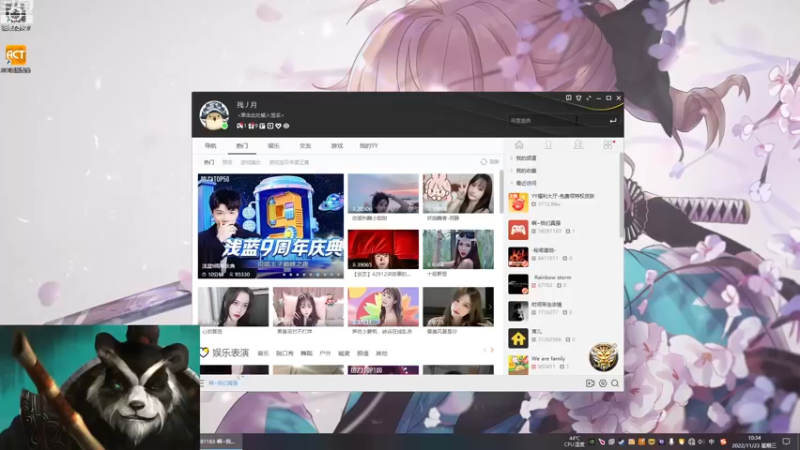800x450 pixels.
Task: Select the top-level 热门 tab
Action: click(x=242, y=146)
